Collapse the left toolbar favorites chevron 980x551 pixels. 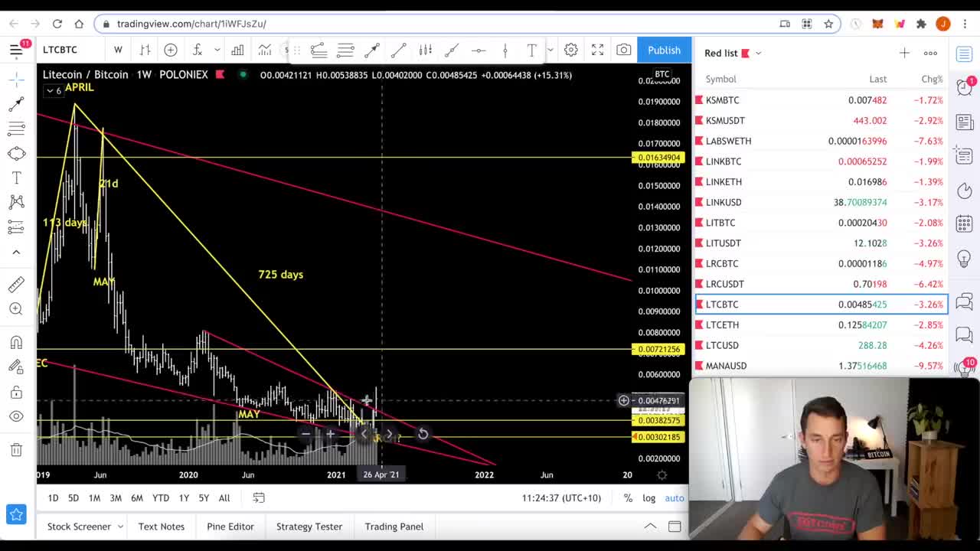click(x=16, y=252)
